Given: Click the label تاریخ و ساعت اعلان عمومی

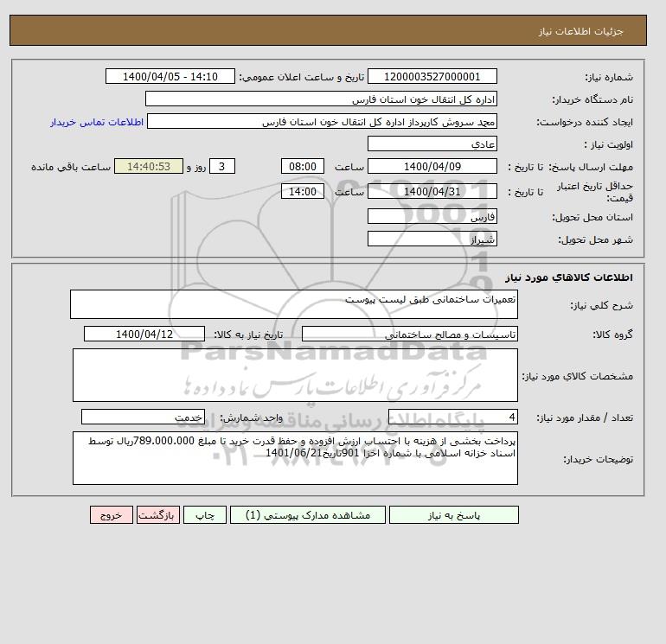Looking at the screenshot, I should [x=302, y=77].
